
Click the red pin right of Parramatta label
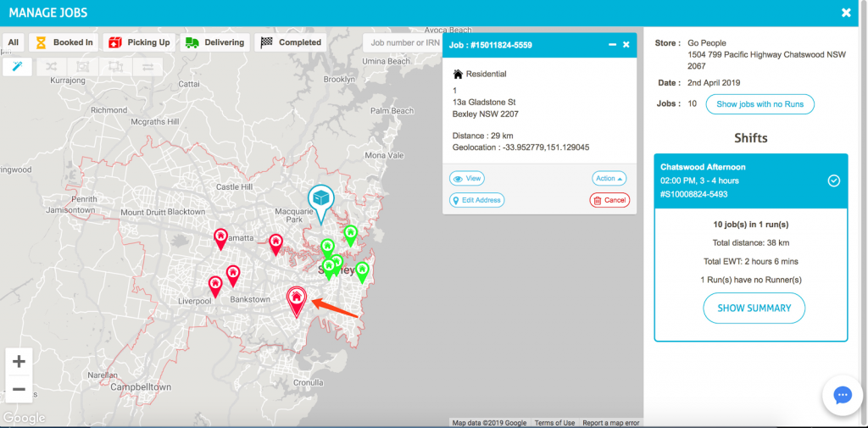(x=275, y=244)
